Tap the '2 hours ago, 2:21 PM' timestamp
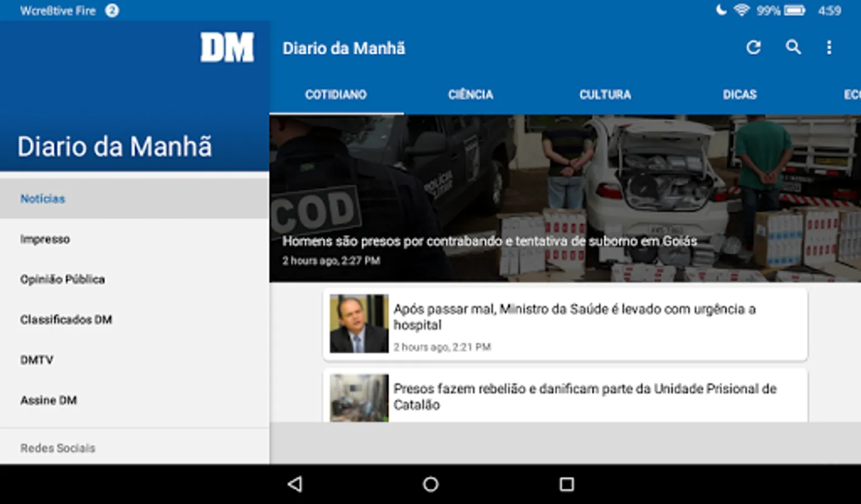The width and height of the screenshot is (861, 504). click(442, 347)
